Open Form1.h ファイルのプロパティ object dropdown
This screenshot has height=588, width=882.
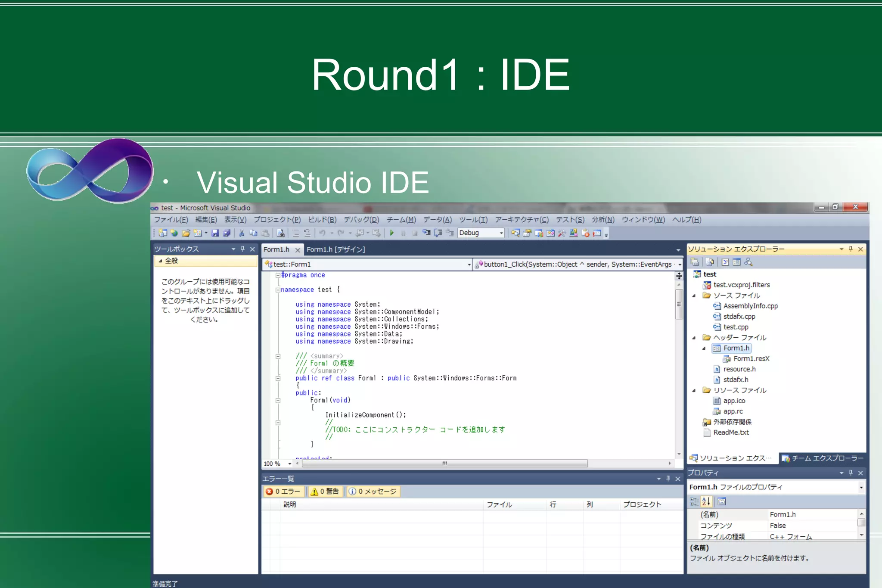tap(861, 487)
